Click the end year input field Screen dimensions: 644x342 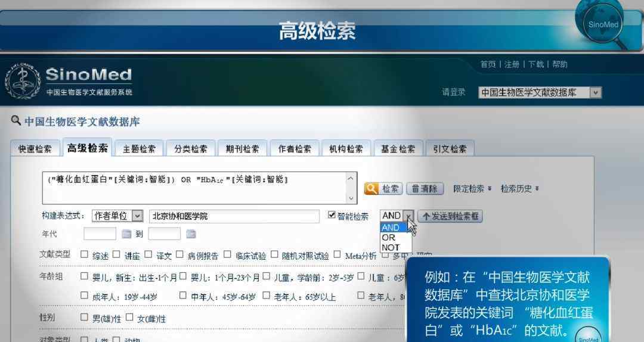165,234
